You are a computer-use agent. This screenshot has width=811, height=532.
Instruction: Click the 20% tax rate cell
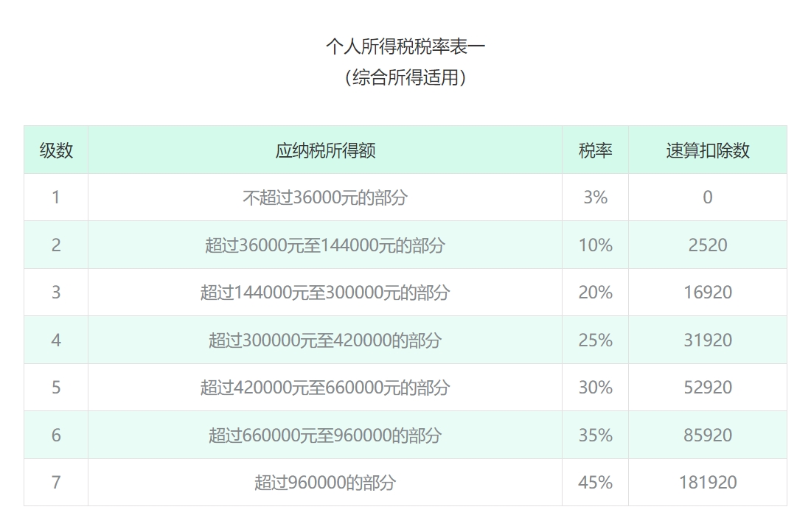(x=595, y=293)
